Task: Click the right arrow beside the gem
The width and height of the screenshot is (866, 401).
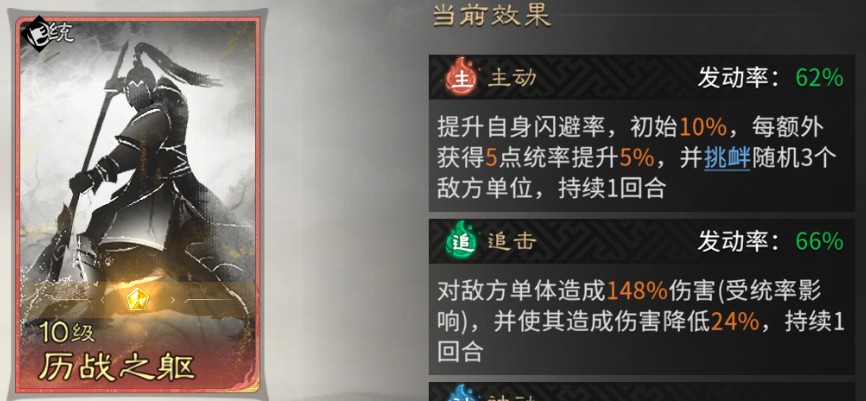Action: [x=172, y=299]
